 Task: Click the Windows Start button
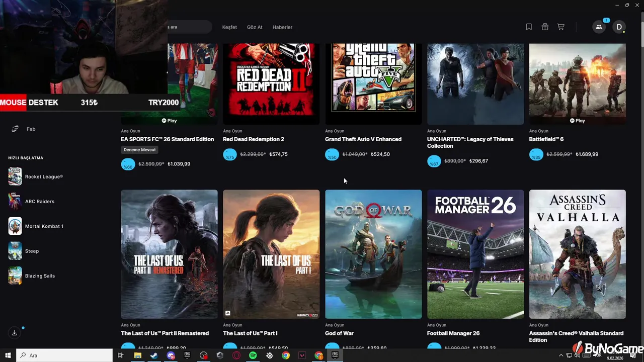click(x=8, y=355)
